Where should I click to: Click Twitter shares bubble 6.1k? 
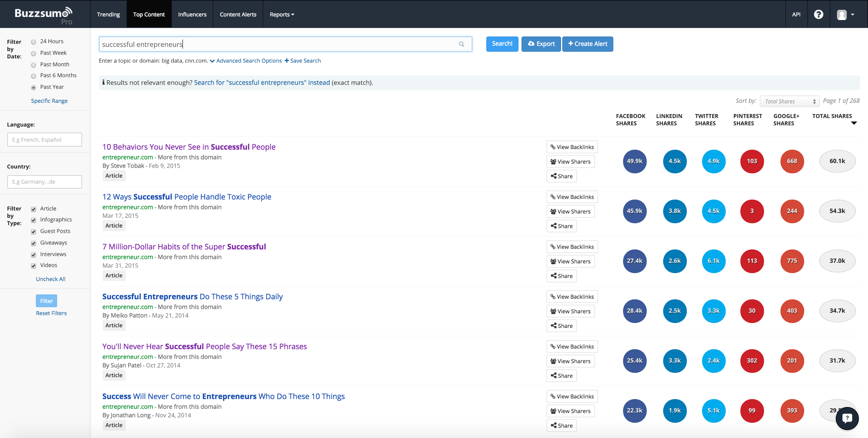point(713,261)
